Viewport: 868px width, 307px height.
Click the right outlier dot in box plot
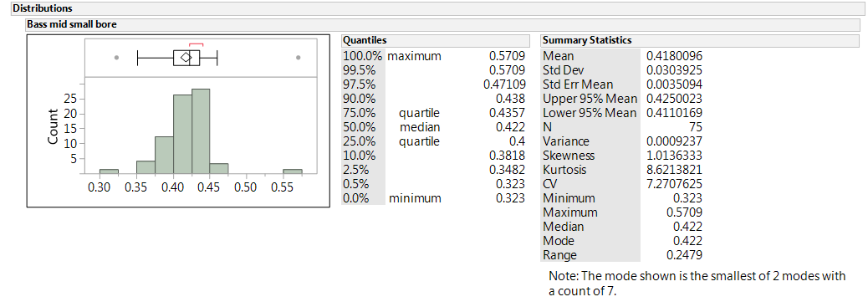click(x=299, y=57)
